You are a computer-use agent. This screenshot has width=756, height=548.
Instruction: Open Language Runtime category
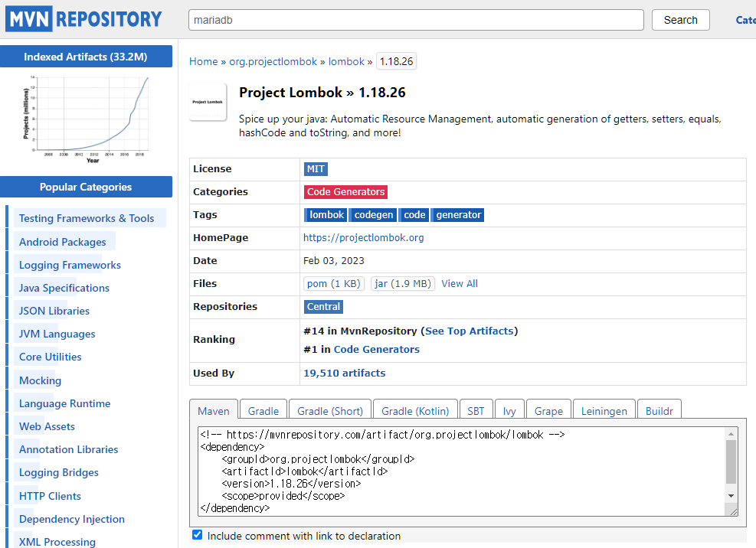click(x=64, y=403)
